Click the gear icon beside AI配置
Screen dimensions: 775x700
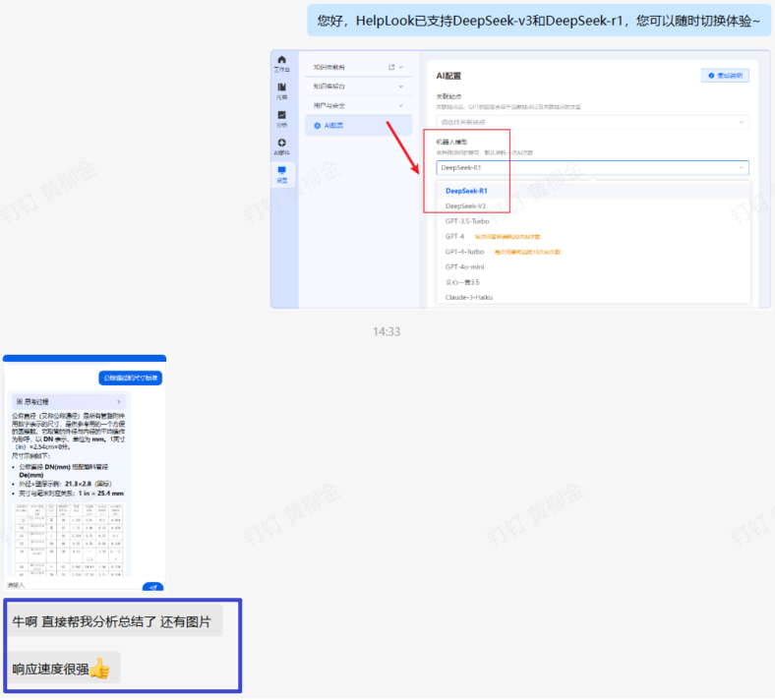tap(318, 126)
